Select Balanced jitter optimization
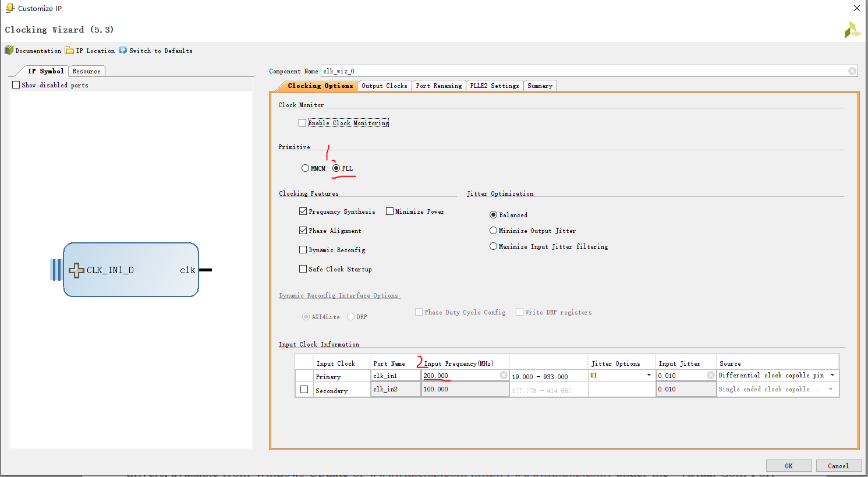Screen dimensions: 868x477 pyautogui.click(x=493, y=215)
